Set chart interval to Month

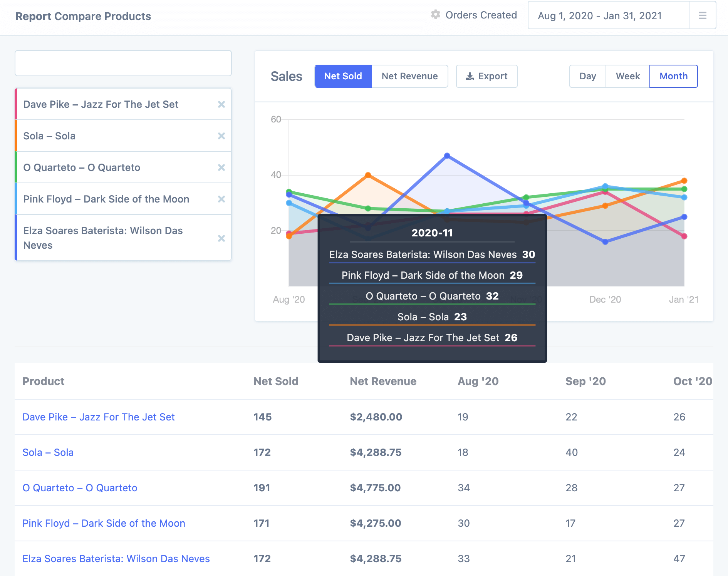click(x=673, y=76)
